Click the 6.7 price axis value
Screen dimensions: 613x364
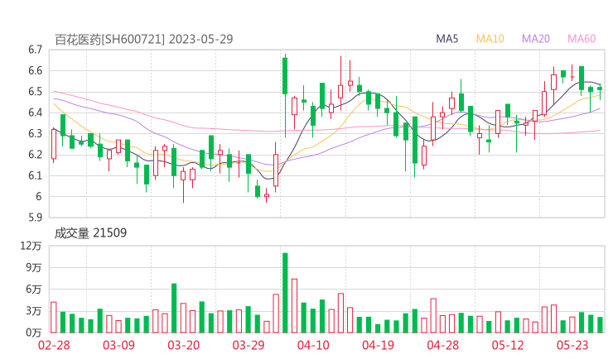[x=35, y=50]
